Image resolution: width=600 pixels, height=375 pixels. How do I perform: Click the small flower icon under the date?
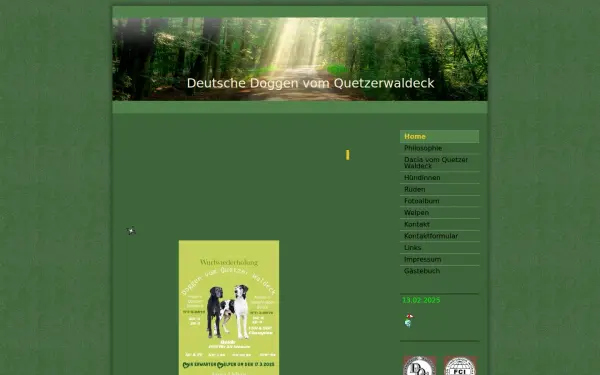coord(409,321)
